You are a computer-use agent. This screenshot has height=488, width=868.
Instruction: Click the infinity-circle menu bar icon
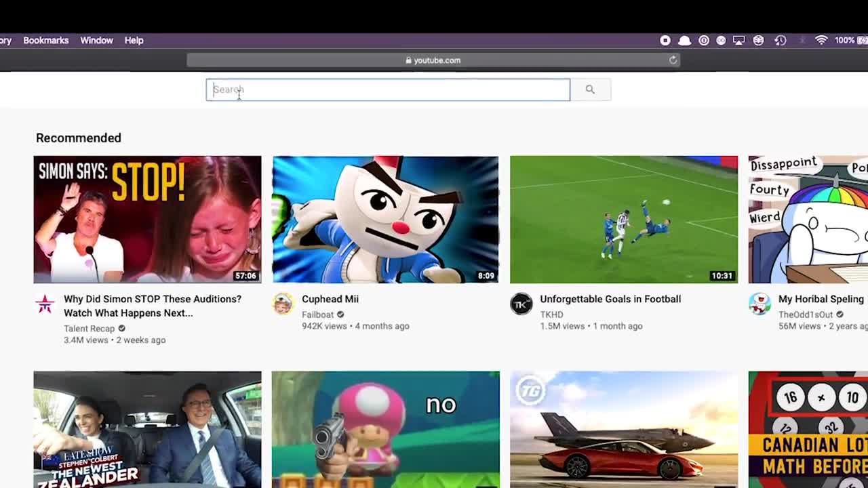[721, 41]
